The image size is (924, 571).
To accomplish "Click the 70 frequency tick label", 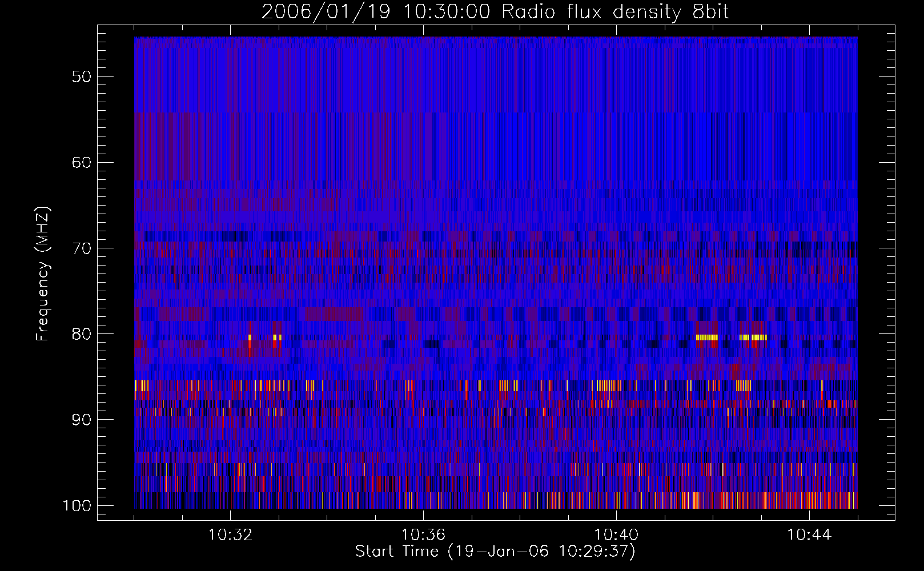I will click(x=82, y=248).
